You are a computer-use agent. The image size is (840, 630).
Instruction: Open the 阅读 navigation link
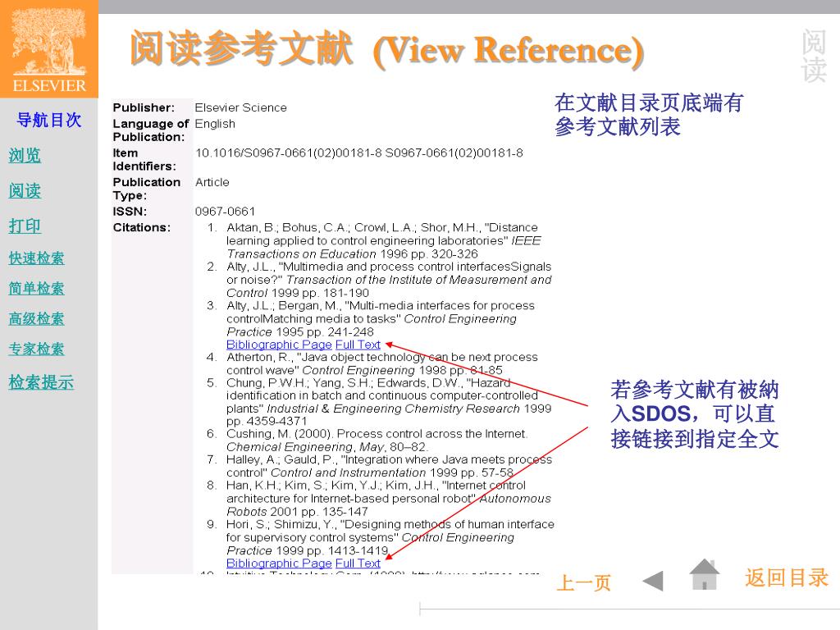tap(25, 190)
